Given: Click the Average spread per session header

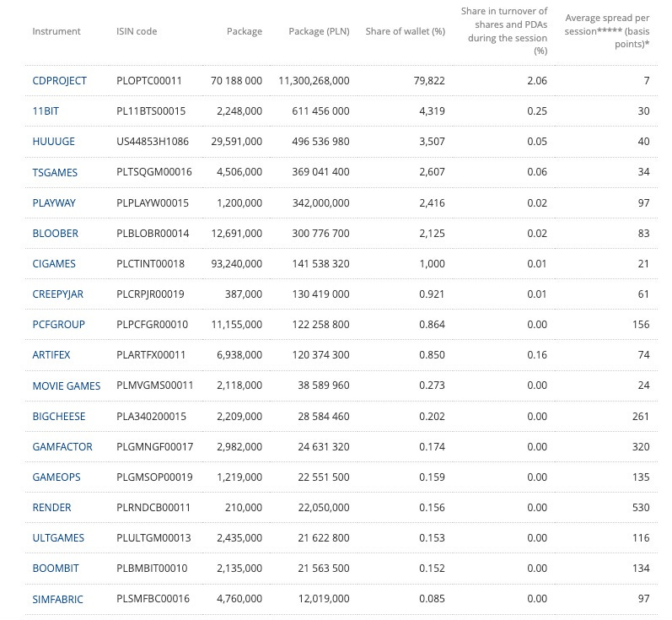Looking at the screenshot, I should (x=607, y=31).
